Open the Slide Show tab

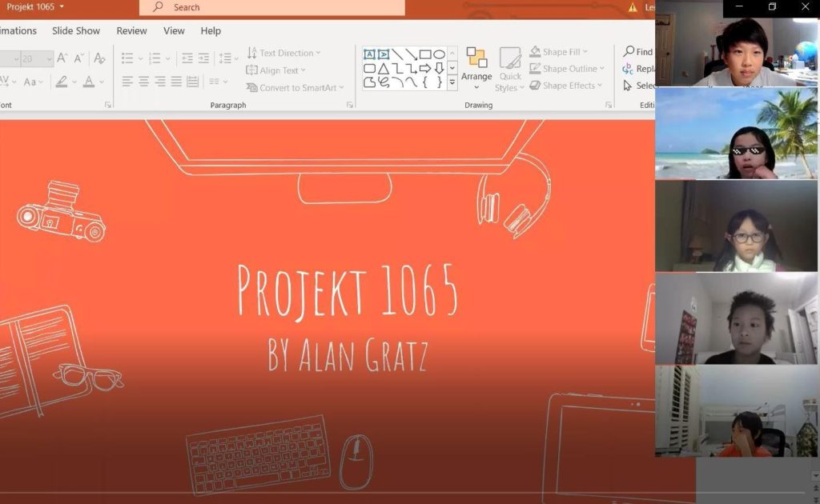pos(76,31)
